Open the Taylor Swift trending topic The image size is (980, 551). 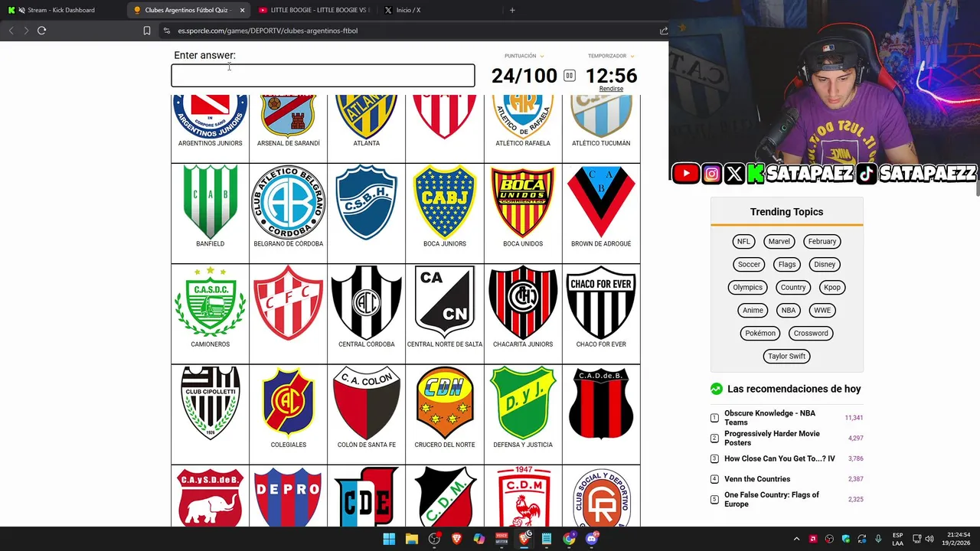click(x=786, y=356)
